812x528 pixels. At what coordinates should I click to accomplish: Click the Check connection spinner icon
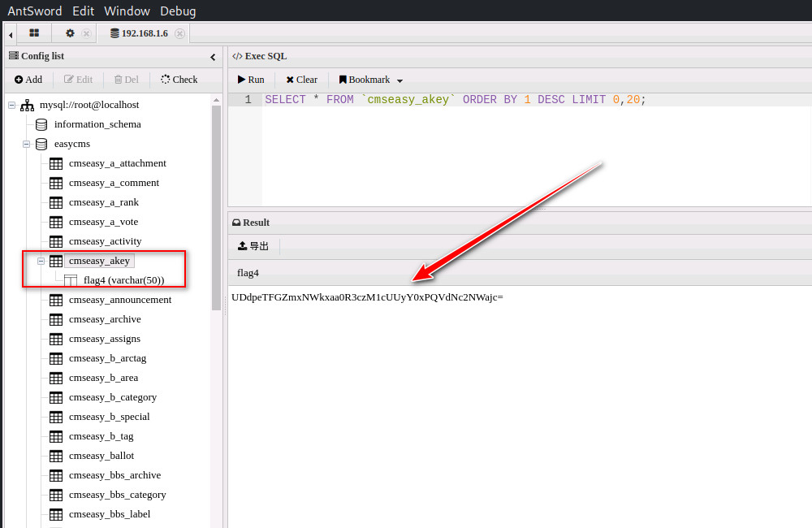166,80
